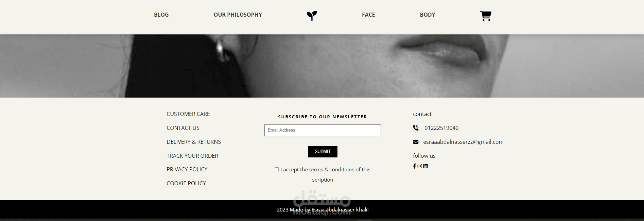Open the shopping cart icon
This screenshot has width=644, height=221.
pyautogui.click(x=486, y=16)
